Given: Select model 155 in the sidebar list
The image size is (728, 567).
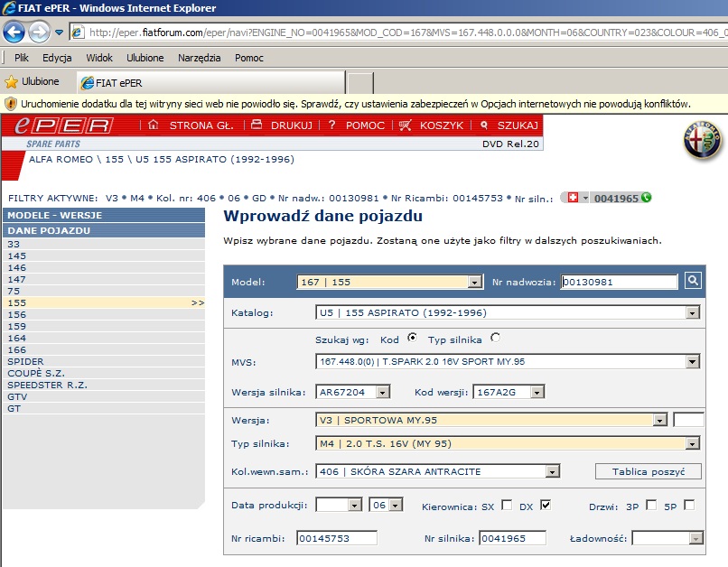Looking at the screenshot, I should (104, 303).
